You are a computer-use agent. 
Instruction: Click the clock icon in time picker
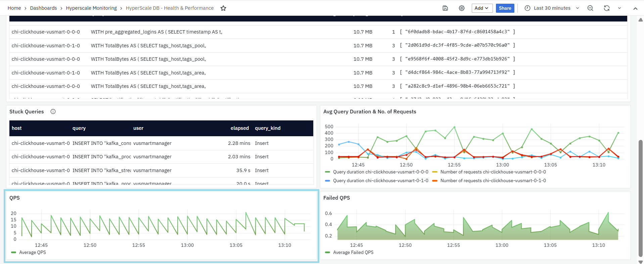coord(527,8)
